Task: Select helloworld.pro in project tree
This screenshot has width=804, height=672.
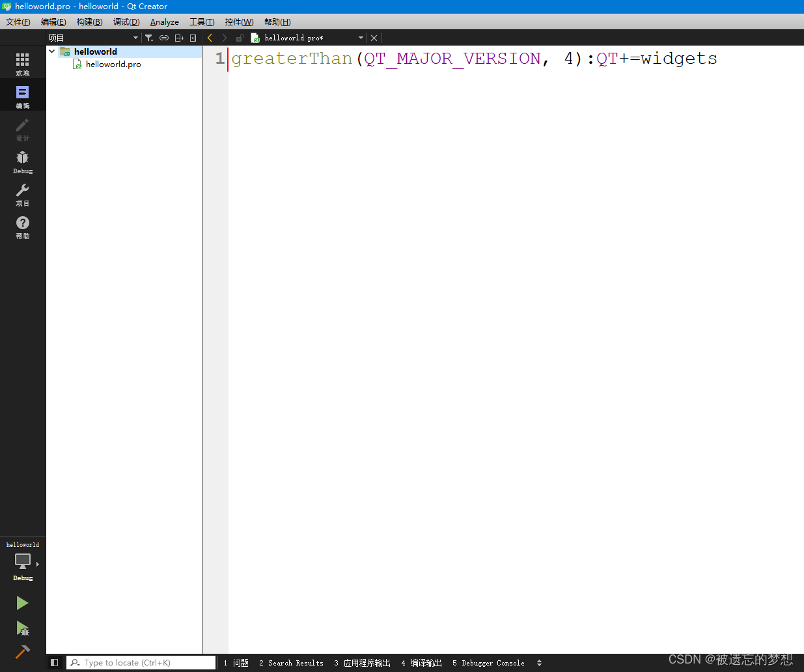Action: click(x=113, y=64)
